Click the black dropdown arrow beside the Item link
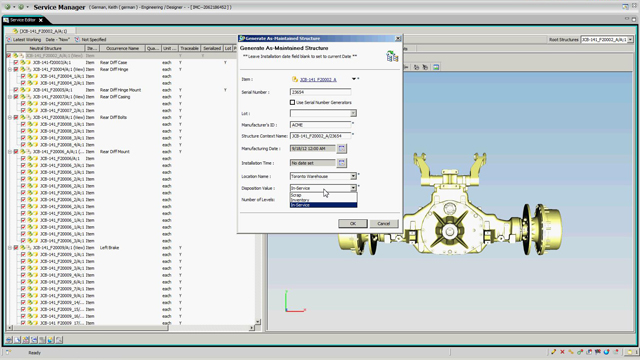The height and width of the screenshot is (360, 640). [353, 79]
